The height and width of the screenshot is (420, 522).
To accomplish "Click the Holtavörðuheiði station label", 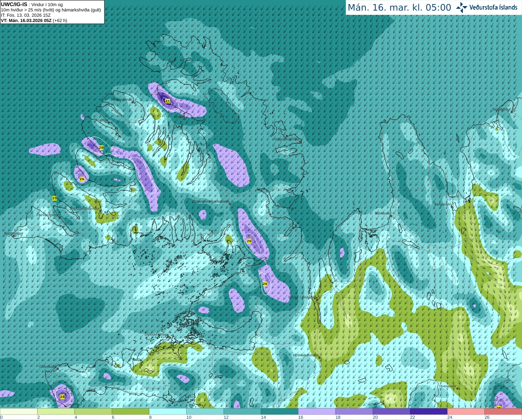I will point(306,355).
